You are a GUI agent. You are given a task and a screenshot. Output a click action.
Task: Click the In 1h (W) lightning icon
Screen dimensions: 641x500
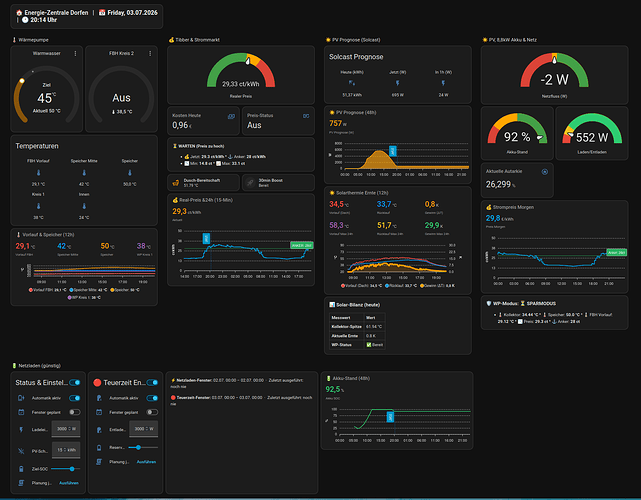coord(443,83)
